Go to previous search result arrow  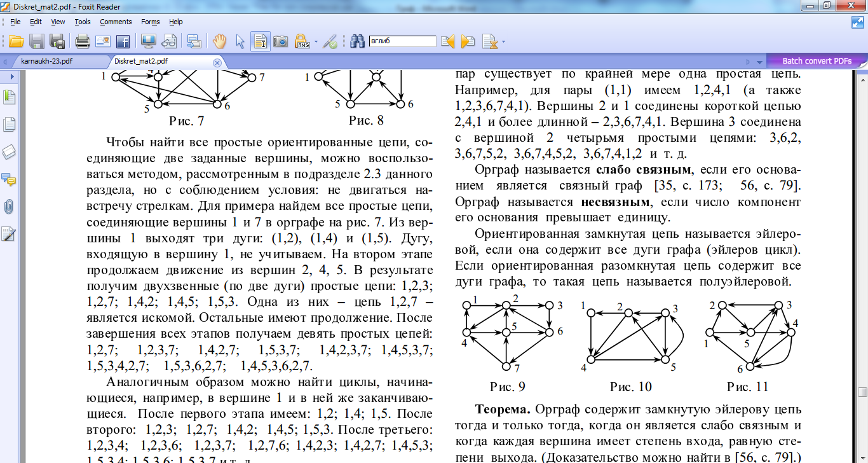[448, 42]
